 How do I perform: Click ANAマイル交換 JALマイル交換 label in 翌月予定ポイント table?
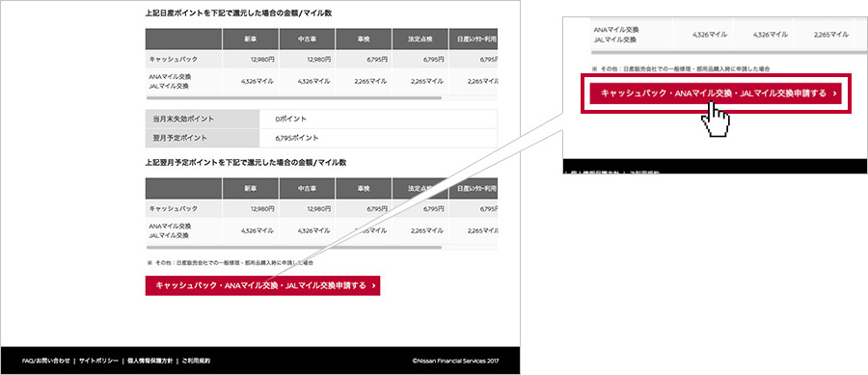tap(170, 230)
